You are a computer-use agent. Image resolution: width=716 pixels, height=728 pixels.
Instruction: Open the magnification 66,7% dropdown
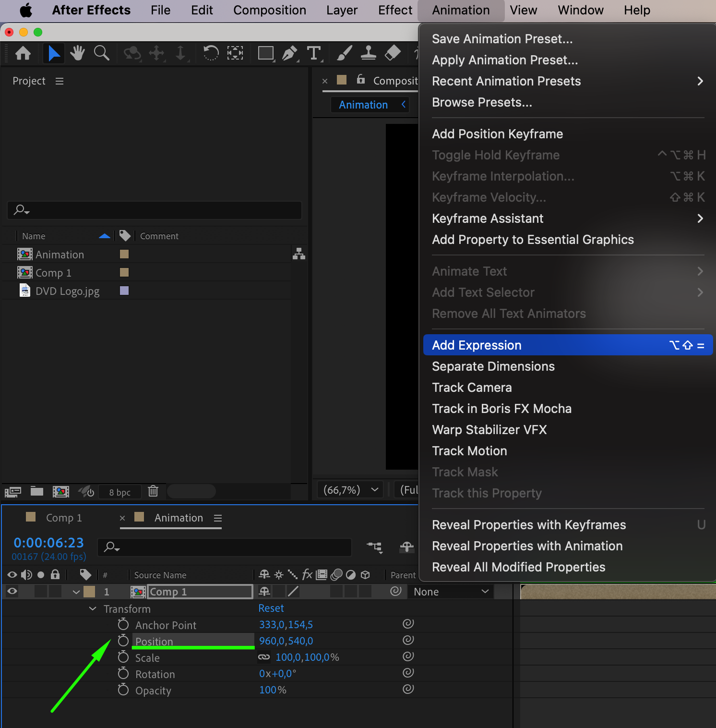pyautogui.click(x=350, y=490)
